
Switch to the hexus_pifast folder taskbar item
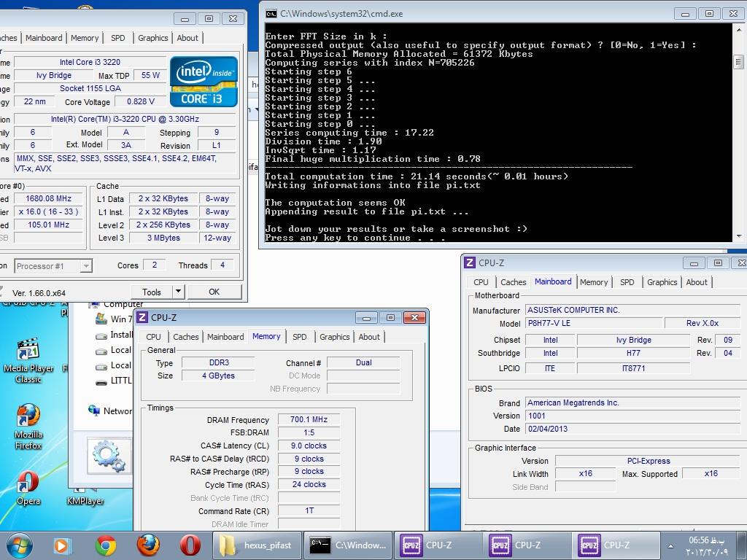(258, 545)
